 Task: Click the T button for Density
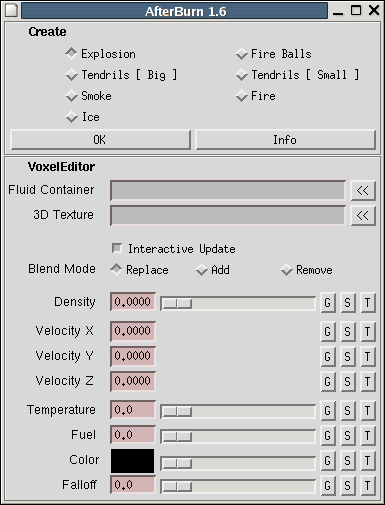pos(368,303)
